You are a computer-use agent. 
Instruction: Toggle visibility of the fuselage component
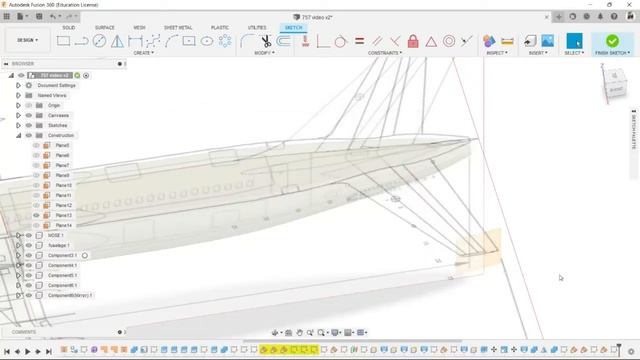[x=29, y=245]
